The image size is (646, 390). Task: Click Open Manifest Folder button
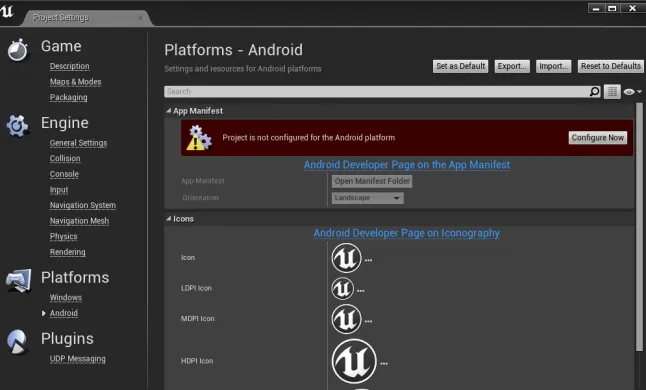[x=372, y=181]
